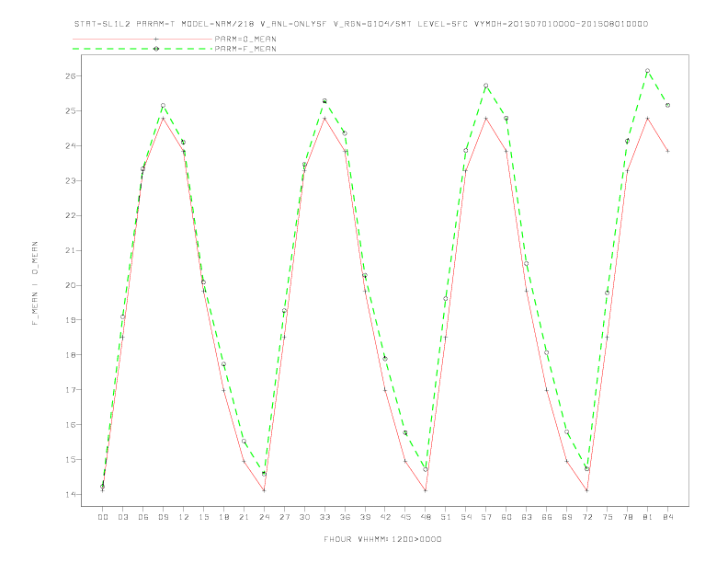
Task: Click the vertical axis title F_MEAN | O_MEAN
Action: [x=35, y=283]
